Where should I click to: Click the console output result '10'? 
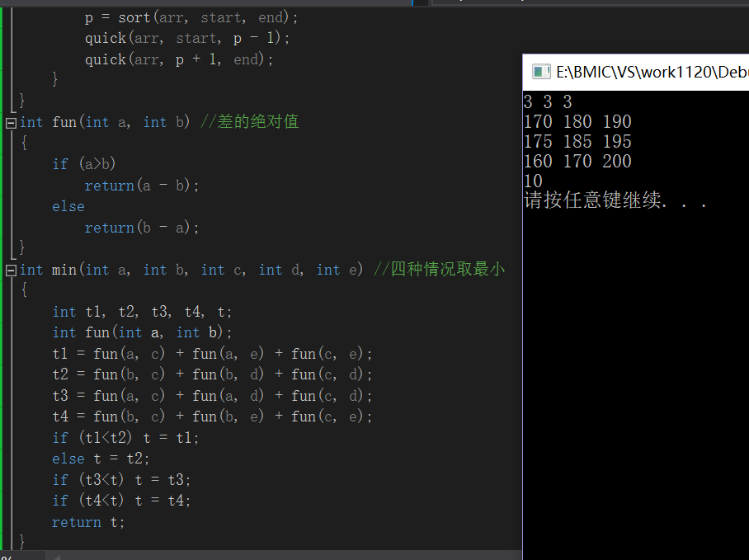click(533, 181)
